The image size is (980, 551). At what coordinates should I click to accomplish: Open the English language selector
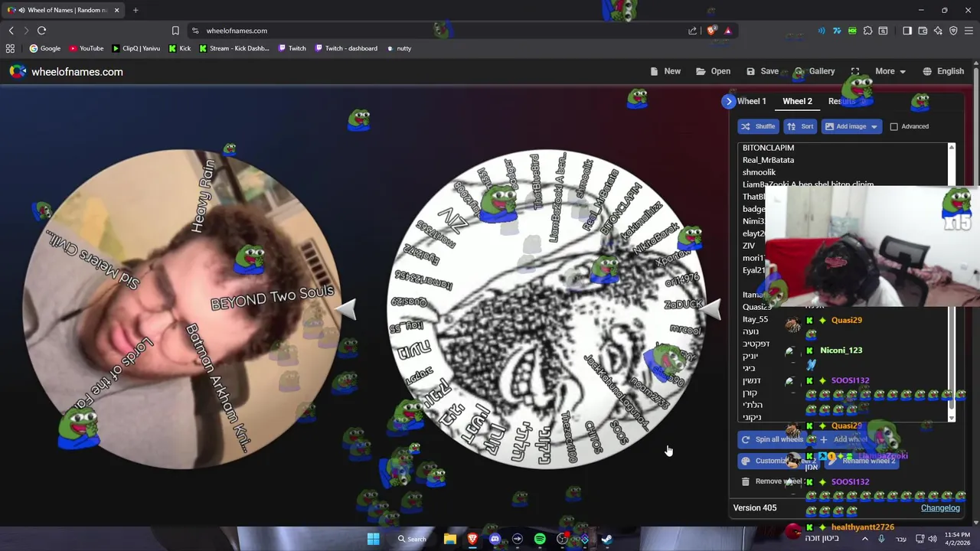pos(943,71)
